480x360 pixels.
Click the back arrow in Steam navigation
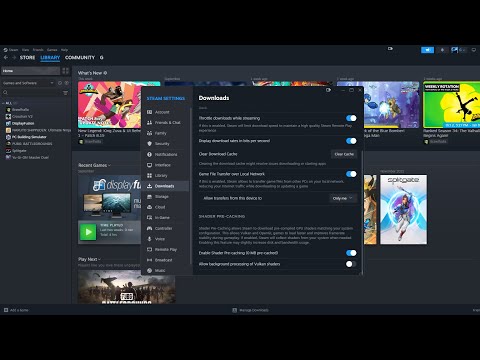pos(6,57)
